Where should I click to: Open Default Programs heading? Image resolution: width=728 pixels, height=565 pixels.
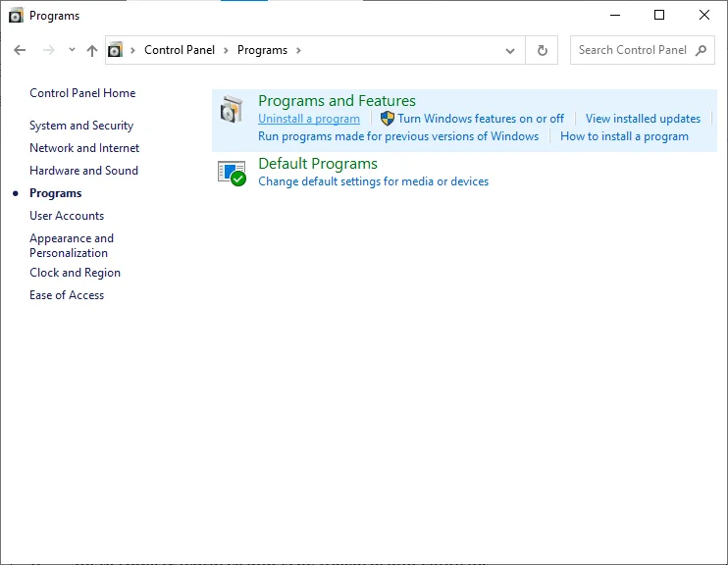pyautogui.click(x=318, y=164)
